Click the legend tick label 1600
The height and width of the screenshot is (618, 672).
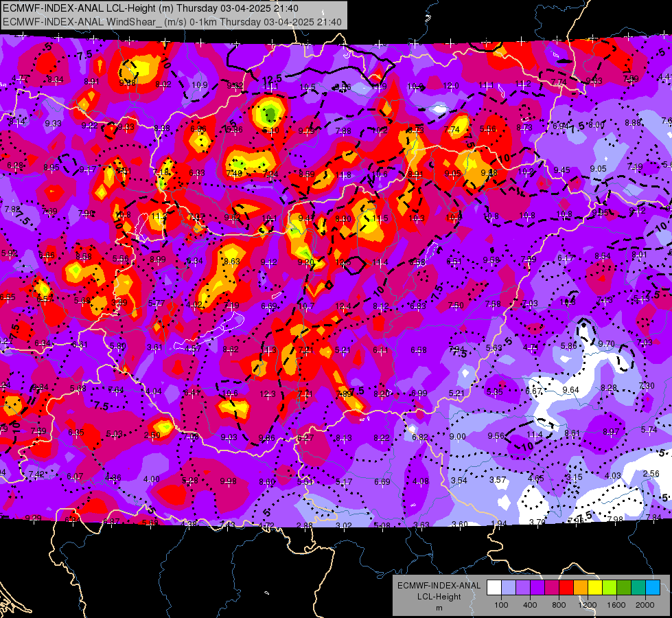tap(616, 605)
